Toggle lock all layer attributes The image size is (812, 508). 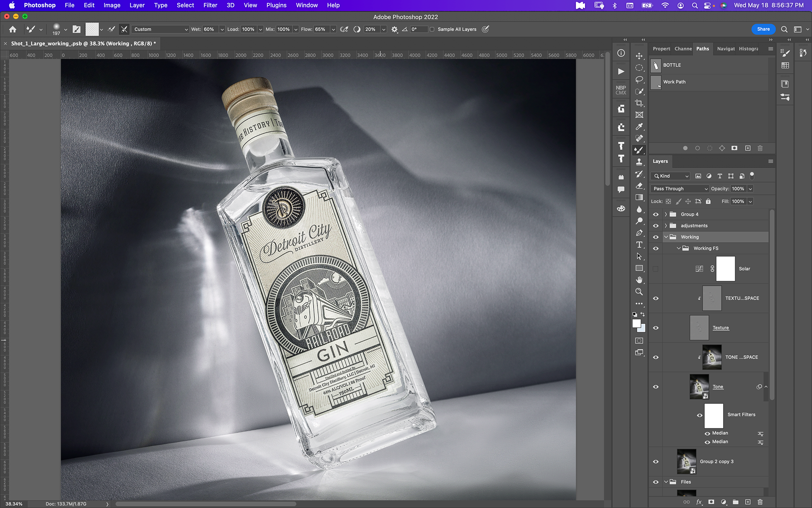click(x=708, y=202)
